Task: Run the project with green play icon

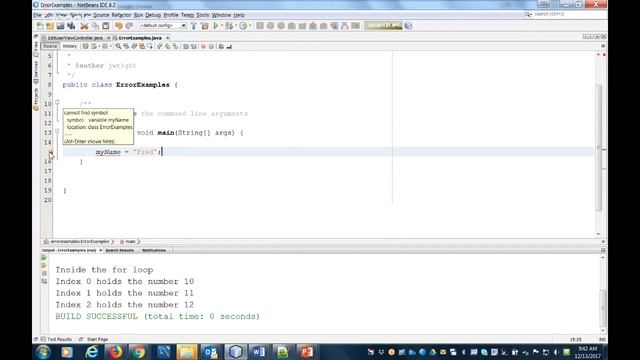Action: 216,26
